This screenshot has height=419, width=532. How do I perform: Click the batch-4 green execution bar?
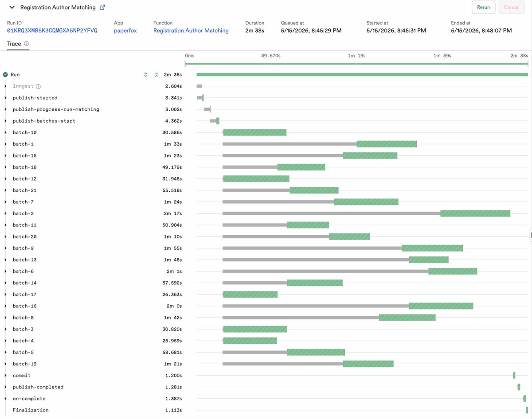click(x=250, y=341)
